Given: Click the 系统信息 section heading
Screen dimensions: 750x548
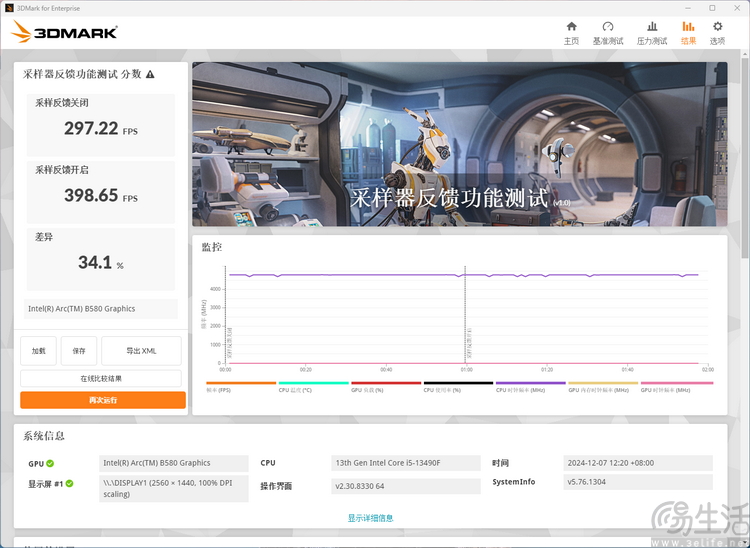Looking at the screenshot, I should click(44, 436).
